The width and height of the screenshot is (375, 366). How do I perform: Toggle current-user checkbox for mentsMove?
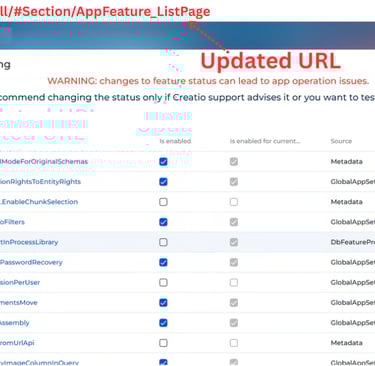pyautogui.click(x=234, y=303)
